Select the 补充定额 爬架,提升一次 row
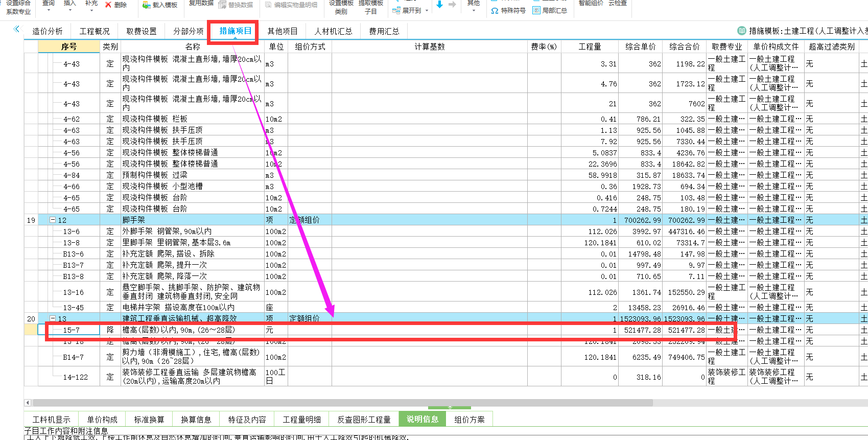 pyautogui.click(x=165, y=265)
